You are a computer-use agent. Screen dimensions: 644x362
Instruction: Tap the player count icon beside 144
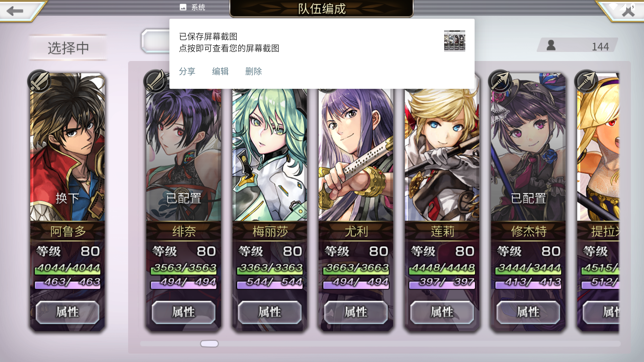click(551, 45)
